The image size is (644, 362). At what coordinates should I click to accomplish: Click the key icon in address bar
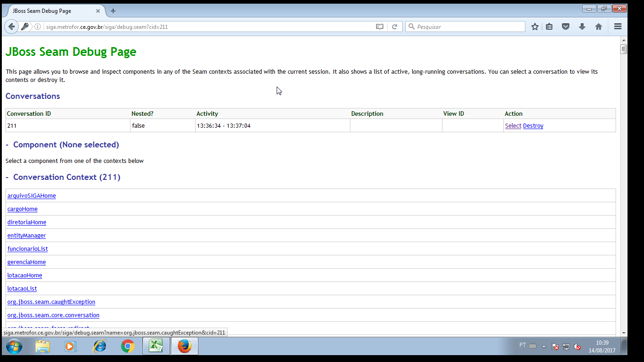(25, 27)
